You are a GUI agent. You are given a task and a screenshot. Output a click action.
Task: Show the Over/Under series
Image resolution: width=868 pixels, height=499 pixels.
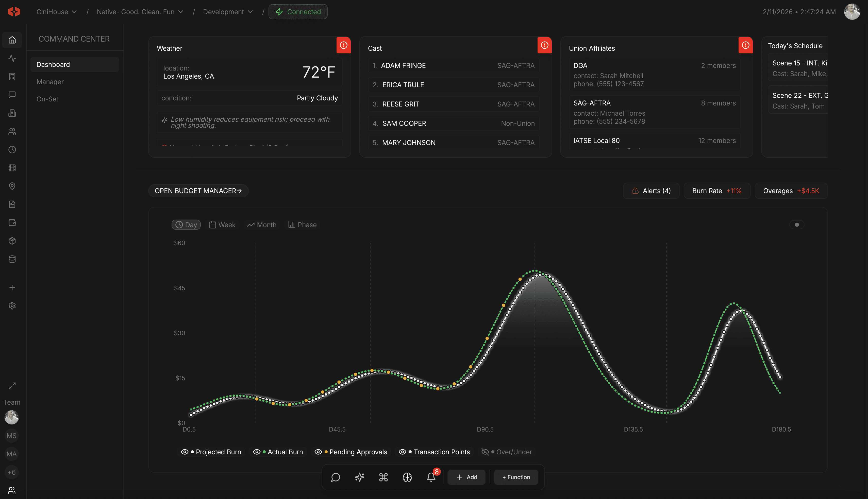485,452
